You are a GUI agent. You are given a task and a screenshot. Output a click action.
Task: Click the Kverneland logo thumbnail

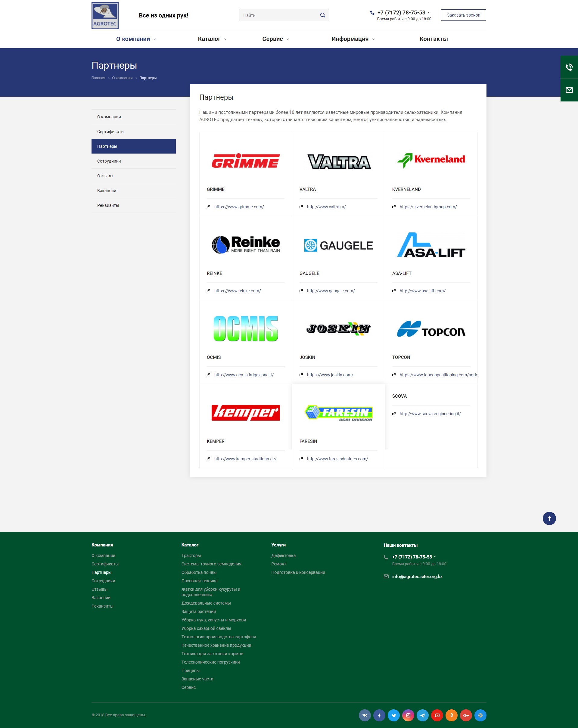pyautogui.click(x=431, y=160)
